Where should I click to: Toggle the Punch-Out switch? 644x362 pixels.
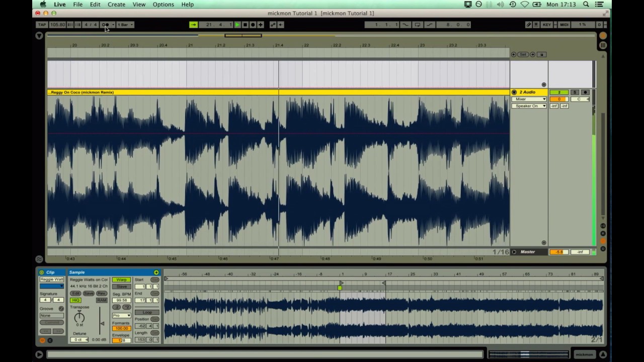tap(430, 25)
